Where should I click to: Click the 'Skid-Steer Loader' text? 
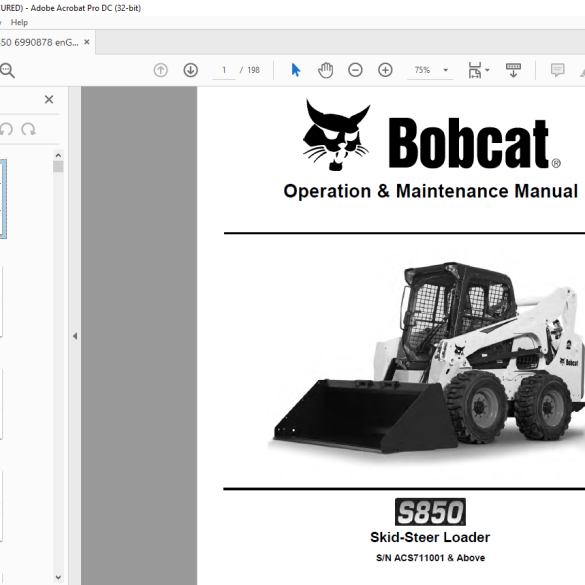click(430, 537)
